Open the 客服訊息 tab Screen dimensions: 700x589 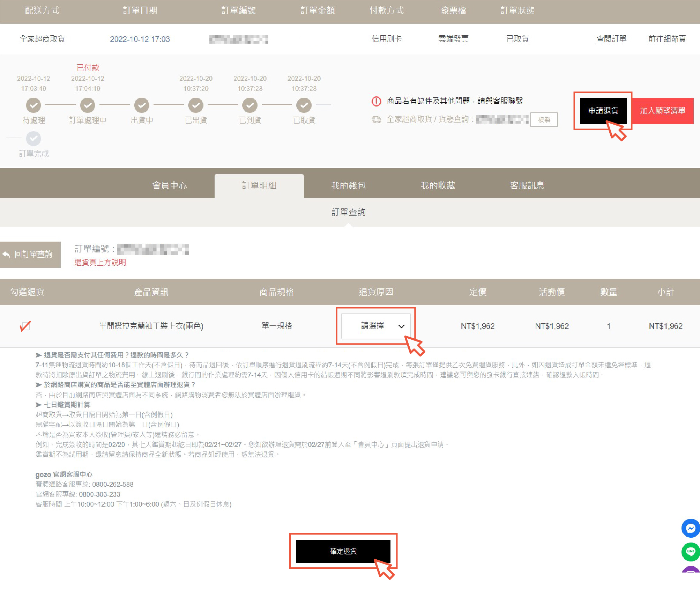[x=527, y=186]
